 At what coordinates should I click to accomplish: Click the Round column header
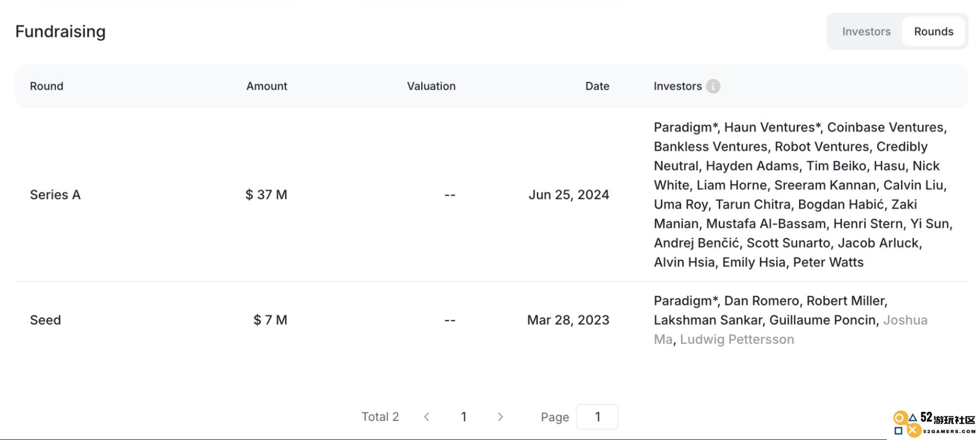tap(47, 86)
